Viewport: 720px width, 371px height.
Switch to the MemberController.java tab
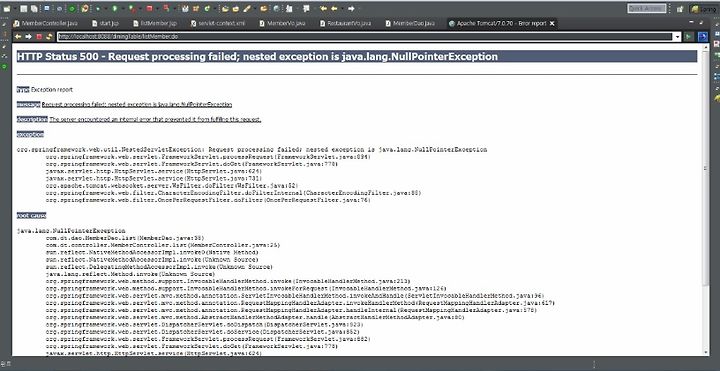[45, 23]
